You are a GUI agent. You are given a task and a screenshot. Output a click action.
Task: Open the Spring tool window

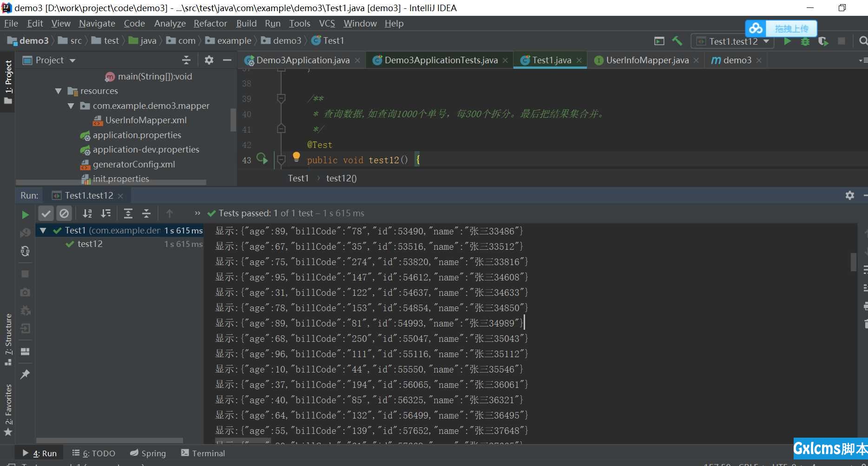148,453
